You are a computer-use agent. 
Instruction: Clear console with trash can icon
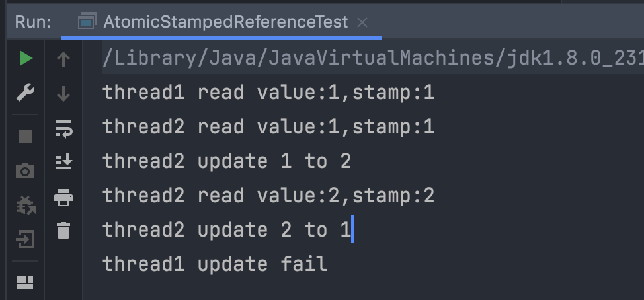(63, 231)
